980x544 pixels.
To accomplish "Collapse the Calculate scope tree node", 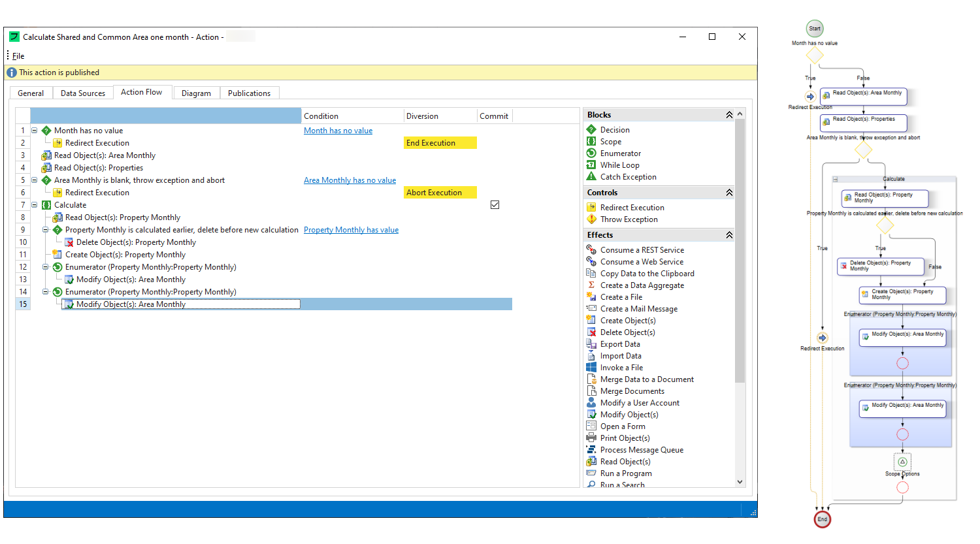I will [x=35, y=205].
